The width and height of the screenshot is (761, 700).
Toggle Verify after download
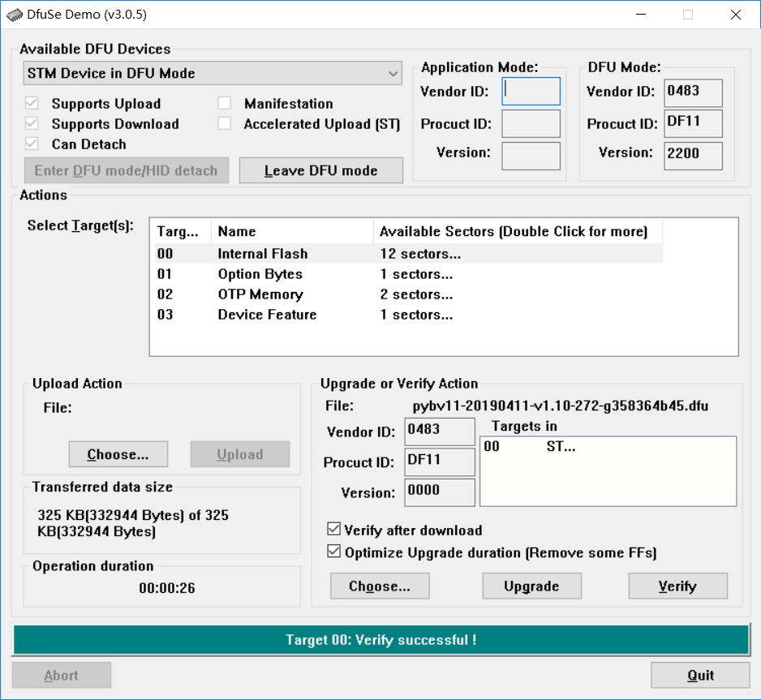pos(333,528)
